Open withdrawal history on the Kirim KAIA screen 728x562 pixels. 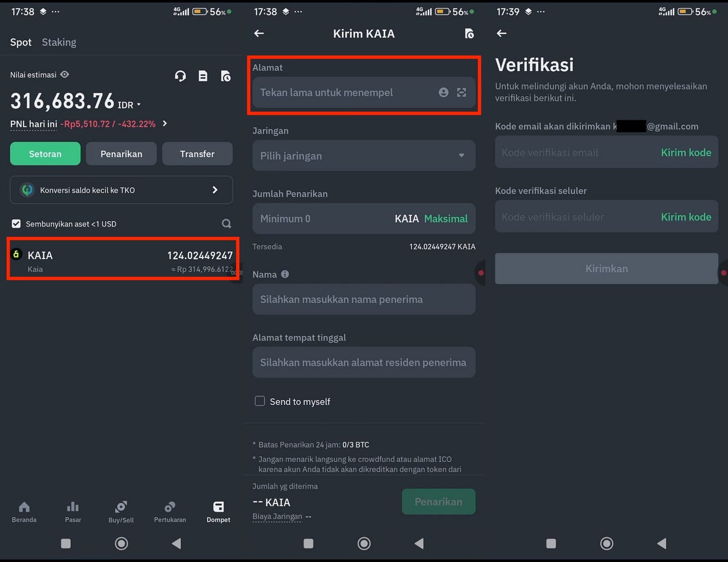[x=469, y=33]
